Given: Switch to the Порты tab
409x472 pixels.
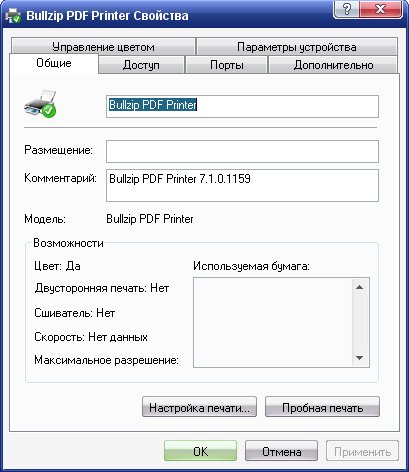Looking at the screenshot, I should (227, 65).
